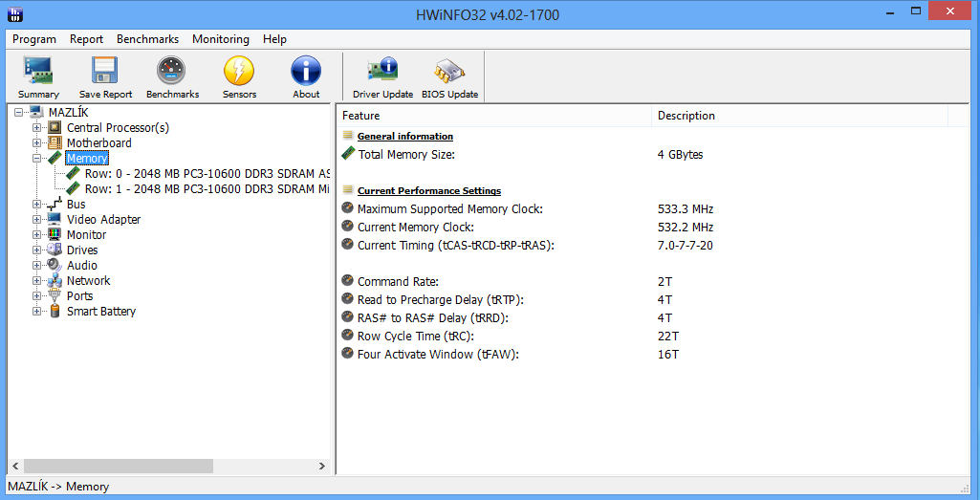Select RAS# to RAS# Delay (tRRD) row
This screenshot has height=500, width=980.
click(650, 318)
